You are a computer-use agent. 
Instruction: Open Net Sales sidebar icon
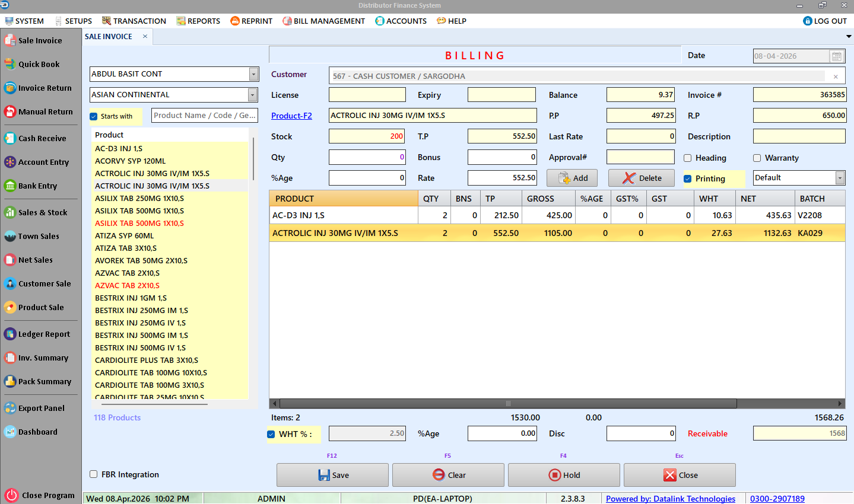pos(9,260)
